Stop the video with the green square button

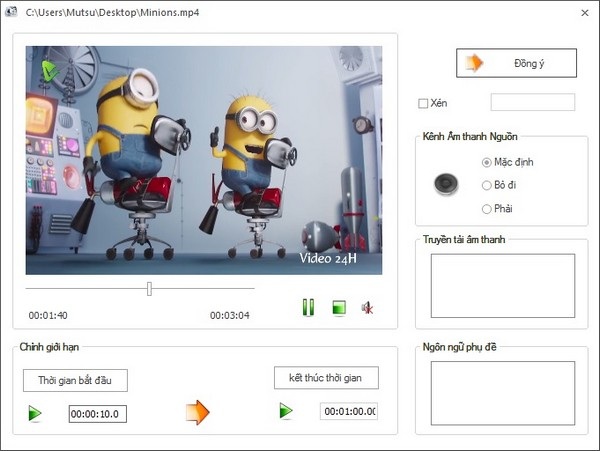pyautogui.click(x=339, y=308)
